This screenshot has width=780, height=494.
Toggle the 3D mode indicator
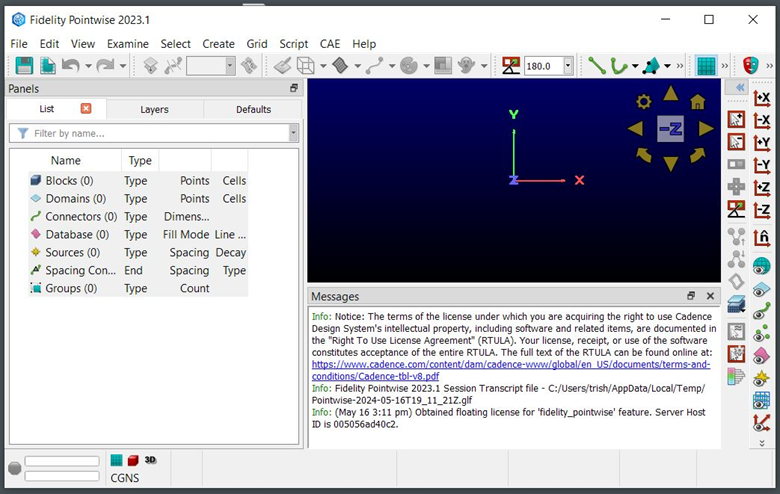click(x=150, y=460)
